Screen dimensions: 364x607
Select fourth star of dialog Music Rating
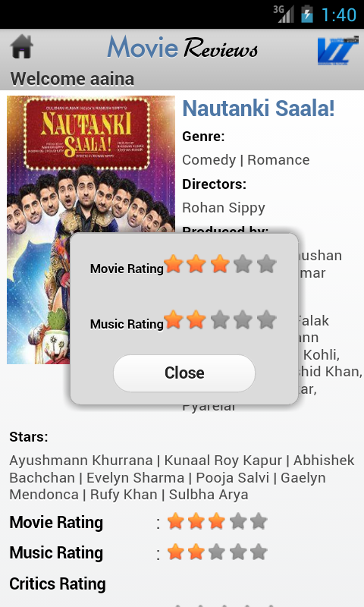[243, 319]
